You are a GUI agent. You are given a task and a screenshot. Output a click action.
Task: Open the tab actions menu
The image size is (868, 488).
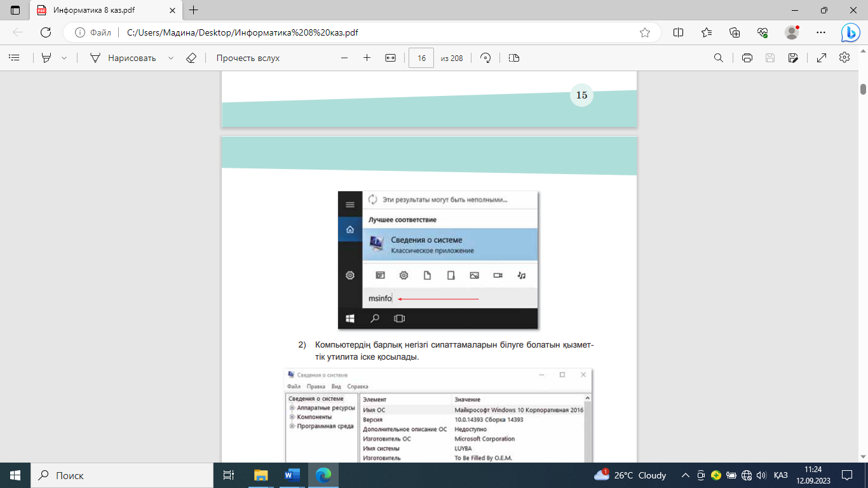tap(15, 10)
